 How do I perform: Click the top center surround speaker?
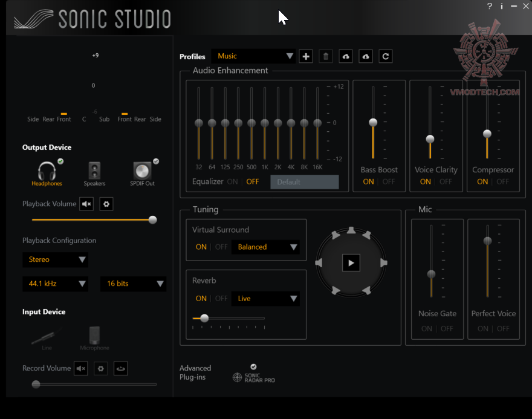click(351, 231)
